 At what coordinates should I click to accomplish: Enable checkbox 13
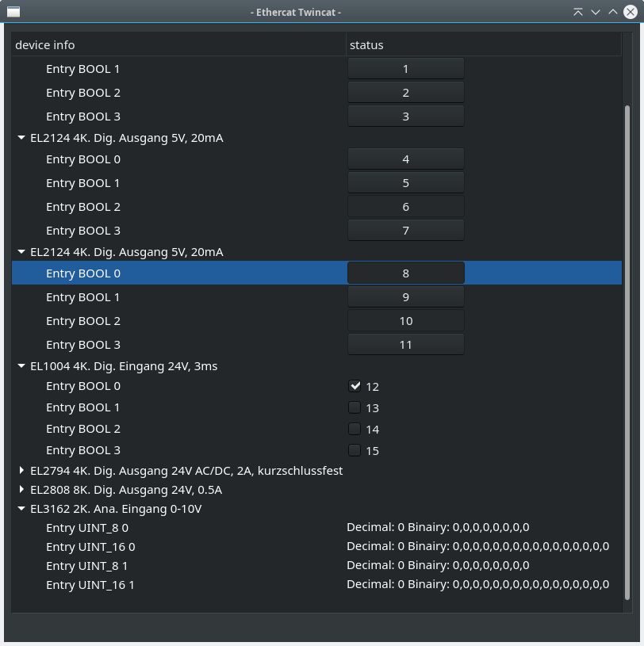click(x=355, y=407)
